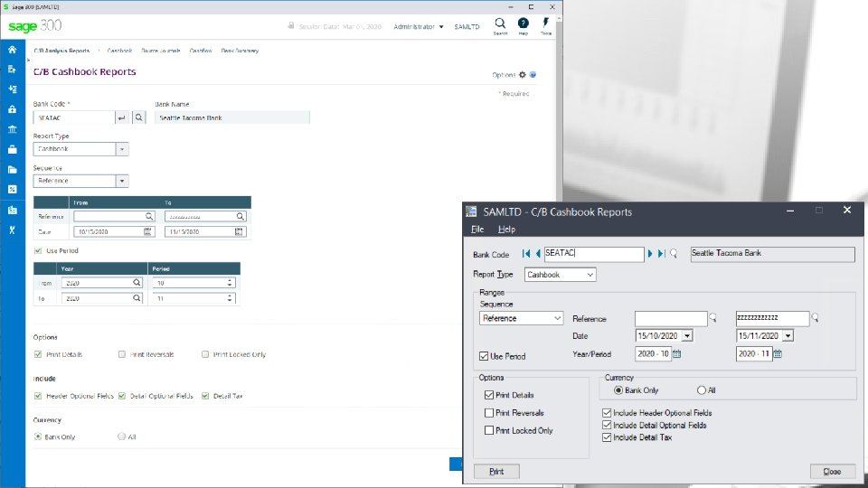Image resolution: width=868 pixels, height=488 pixels.
Task: Click Print button in dialog
Action: (x=496, y=472)
